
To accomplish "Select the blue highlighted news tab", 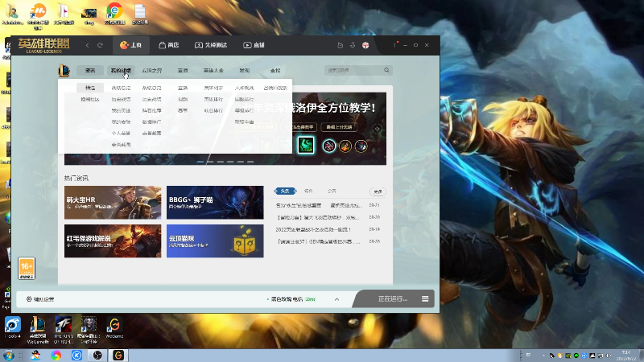I will [x=285, y=191].
